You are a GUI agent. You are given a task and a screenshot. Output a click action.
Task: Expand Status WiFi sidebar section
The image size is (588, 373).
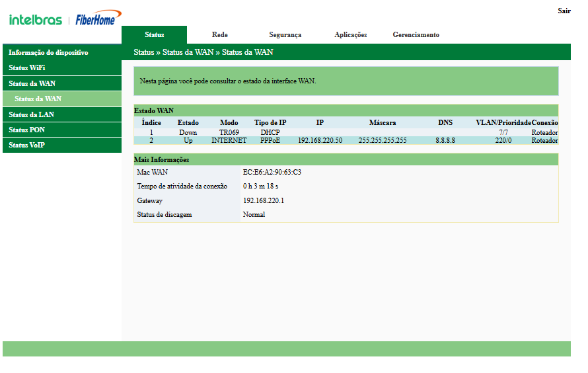(x=27, y=67)
